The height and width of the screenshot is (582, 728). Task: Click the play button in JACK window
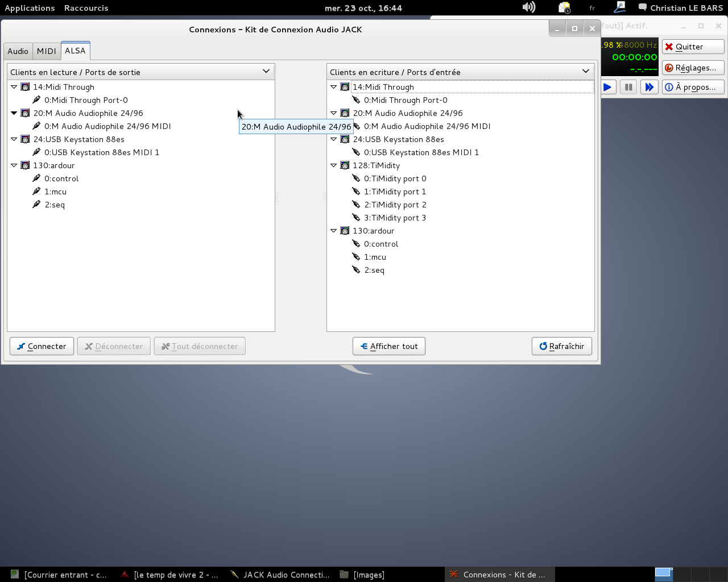607,87
